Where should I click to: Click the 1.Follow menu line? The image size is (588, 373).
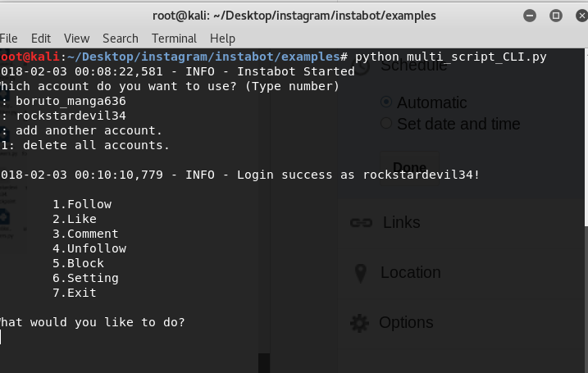[x=82, y=204]
